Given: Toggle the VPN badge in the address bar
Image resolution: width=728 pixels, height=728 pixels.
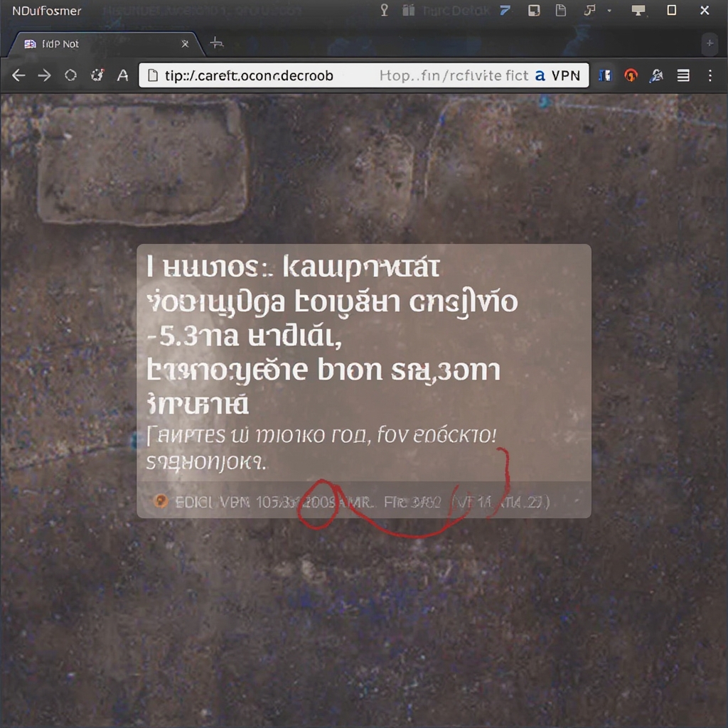Looking at the screenshot, I should 558,75.
